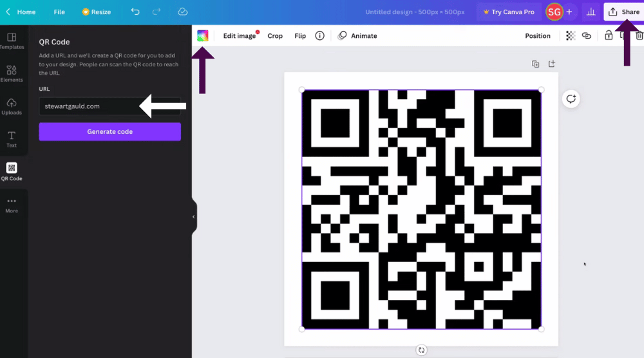Viewport: 644px width, 358px height.
Task: Duplicate the page with the copy icon
Action: pyautogui.click(x=535, y=64)
